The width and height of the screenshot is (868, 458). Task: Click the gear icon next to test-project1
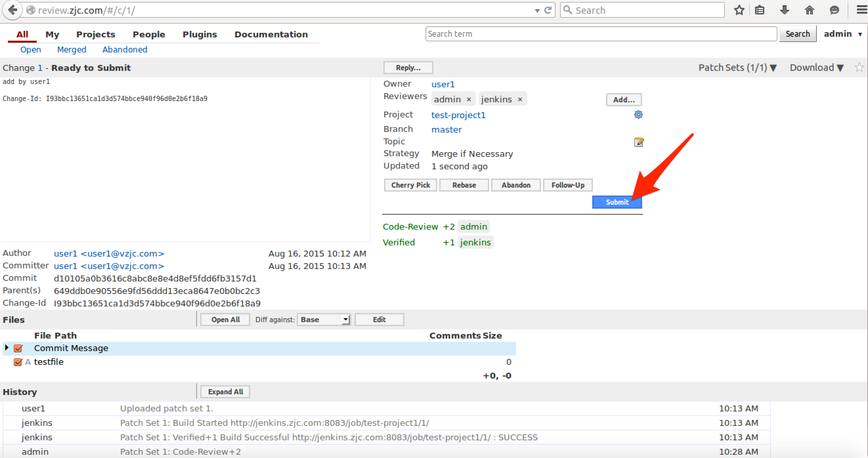click(639, 114)
